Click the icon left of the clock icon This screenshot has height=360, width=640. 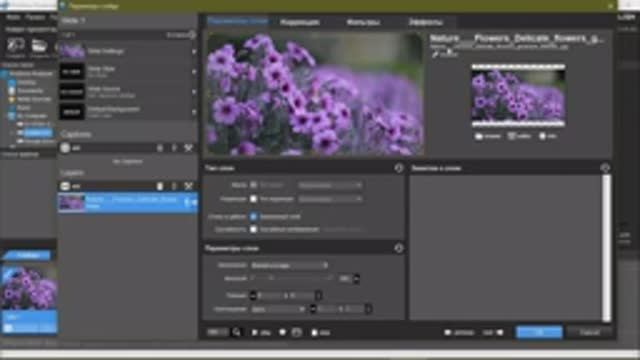point(282,333)
